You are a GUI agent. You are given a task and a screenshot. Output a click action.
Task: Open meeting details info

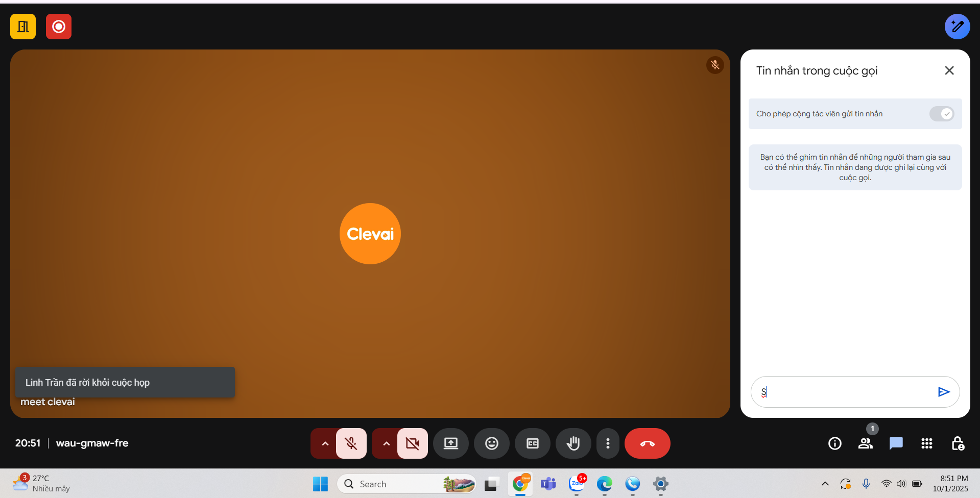(835, 443)
